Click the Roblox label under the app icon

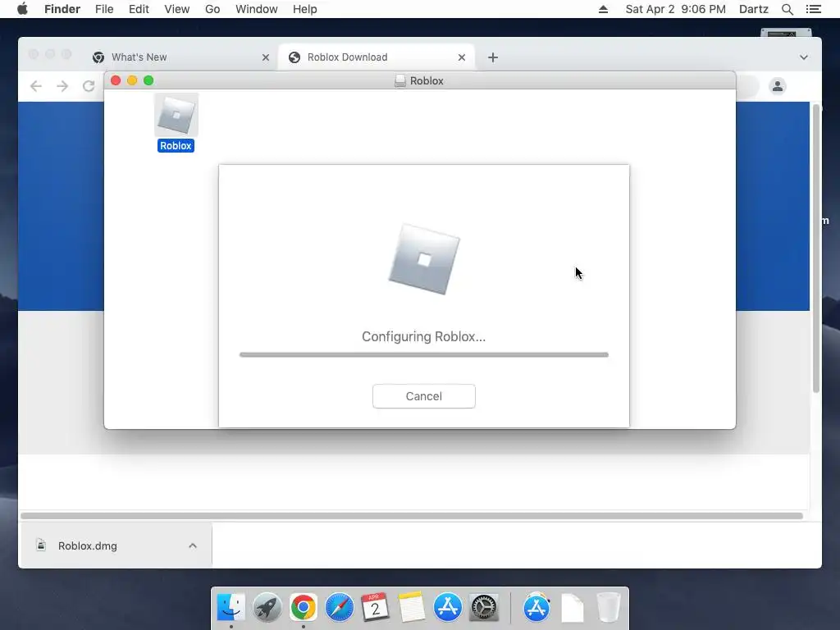176,146
